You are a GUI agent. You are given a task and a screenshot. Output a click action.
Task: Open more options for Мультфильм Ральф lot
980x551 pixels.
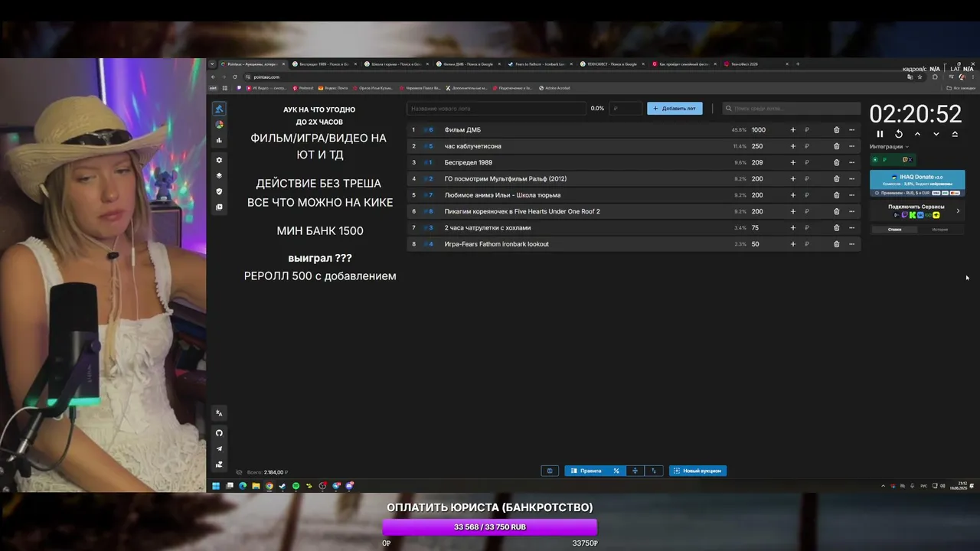851,179
